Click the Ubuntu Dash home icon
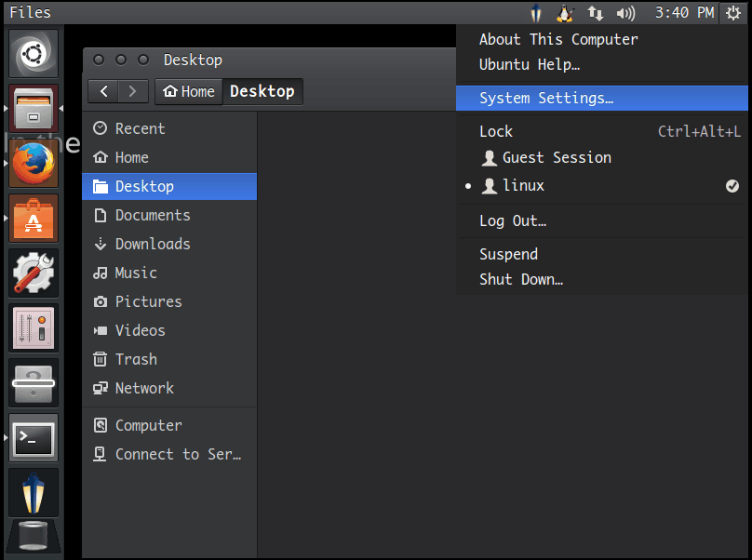This screenshot has height=560, width=752. click(x=34, y=54)
